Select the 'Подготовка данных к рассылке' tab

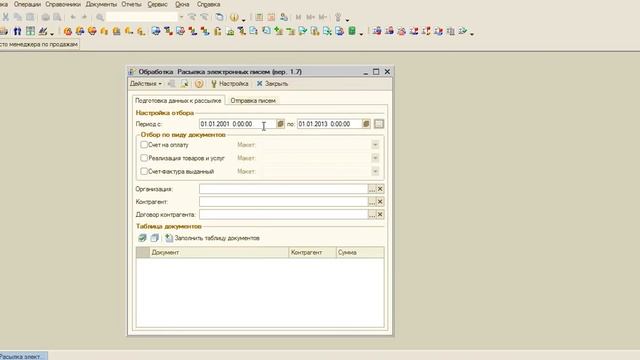[178, 100]
